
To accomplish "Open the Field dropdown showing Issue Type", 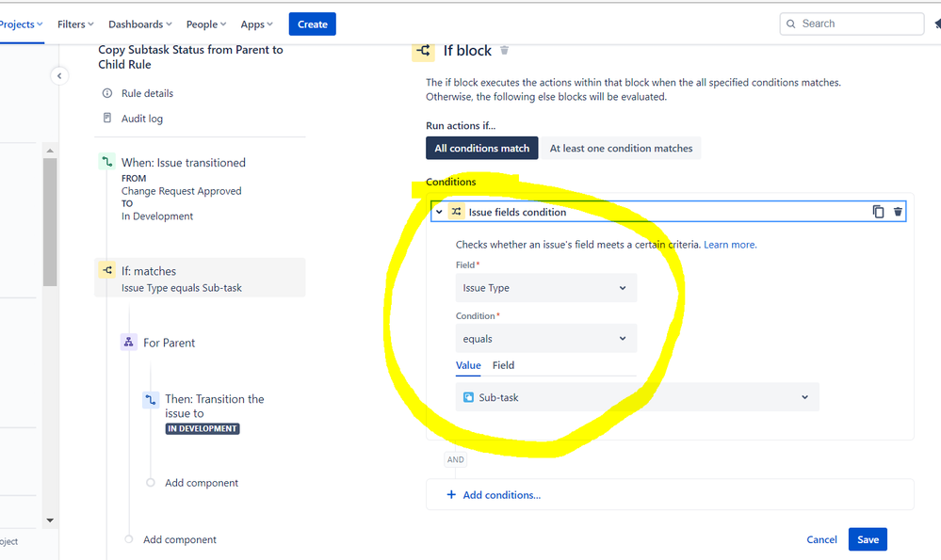I will point(546,288).
